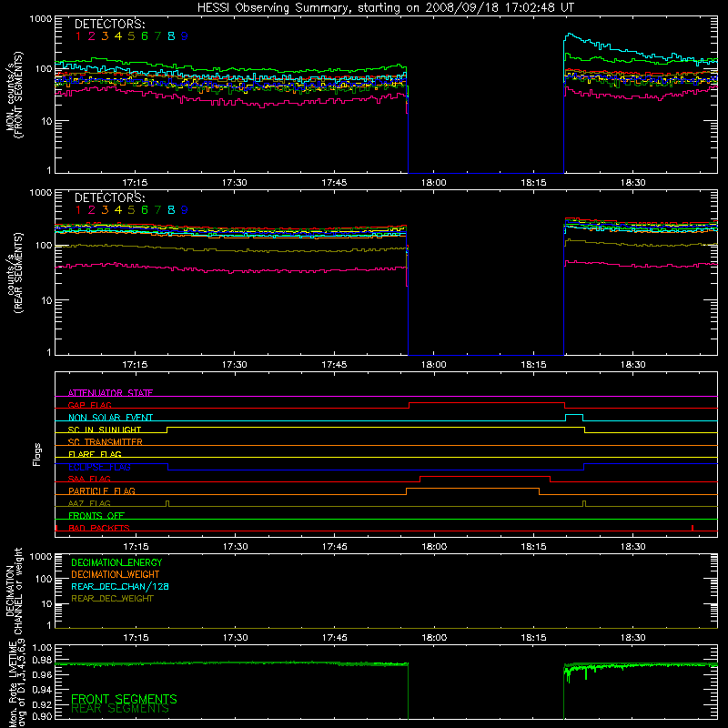Screen dimensions: 728x728
Task: Select yellow detector 4 in front segments legend
Action: tap(118, 36)
